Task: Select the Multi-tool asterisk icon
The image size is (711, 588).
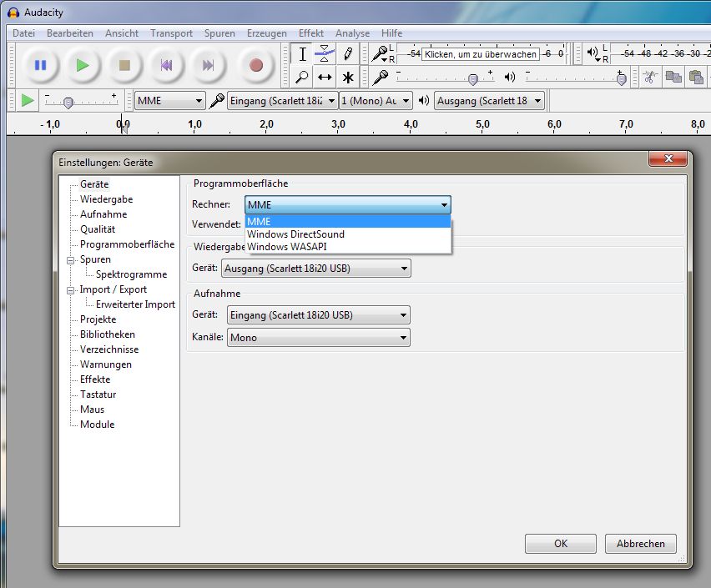Action: point(348,77)
